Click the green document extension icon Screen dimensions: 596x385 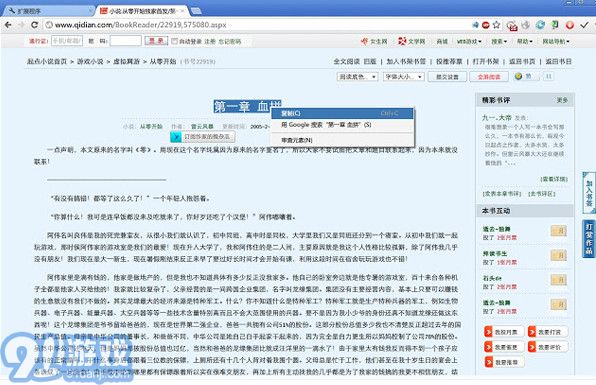555,25
